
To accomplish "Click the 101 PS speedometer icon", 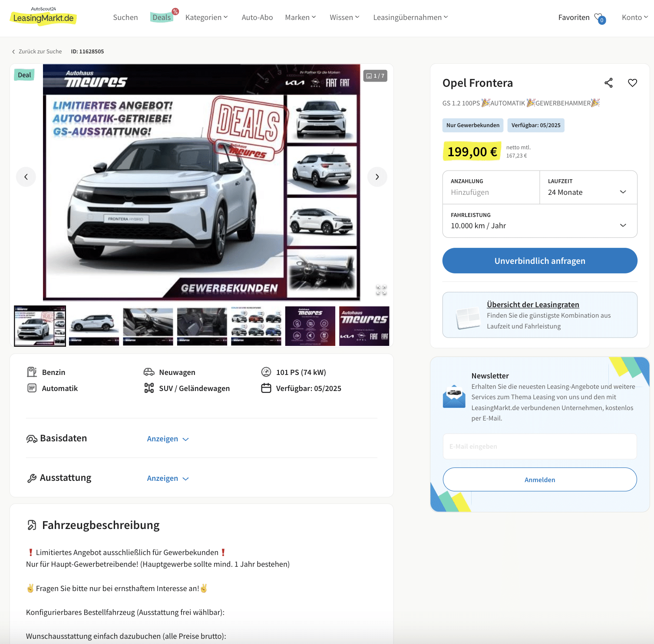I will tap(266, 372).
